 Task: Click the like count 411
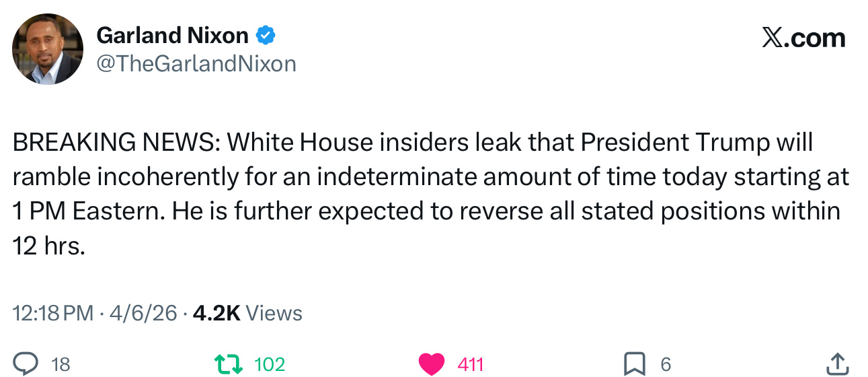click(x=470, y=364)
